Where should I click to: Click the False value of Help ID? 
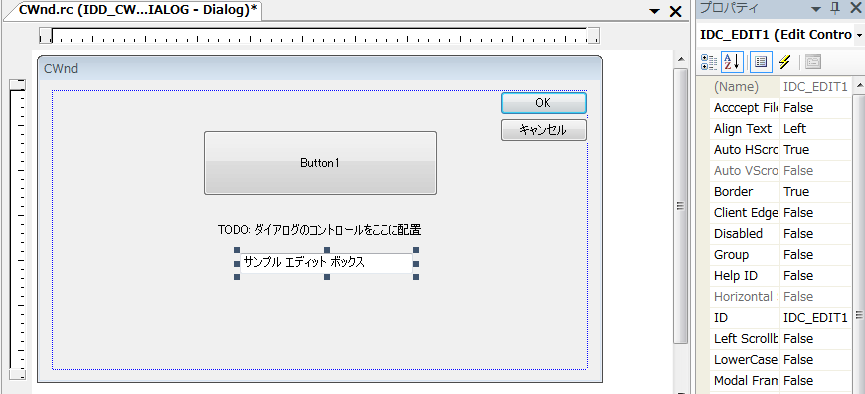[x=798, y=275]
